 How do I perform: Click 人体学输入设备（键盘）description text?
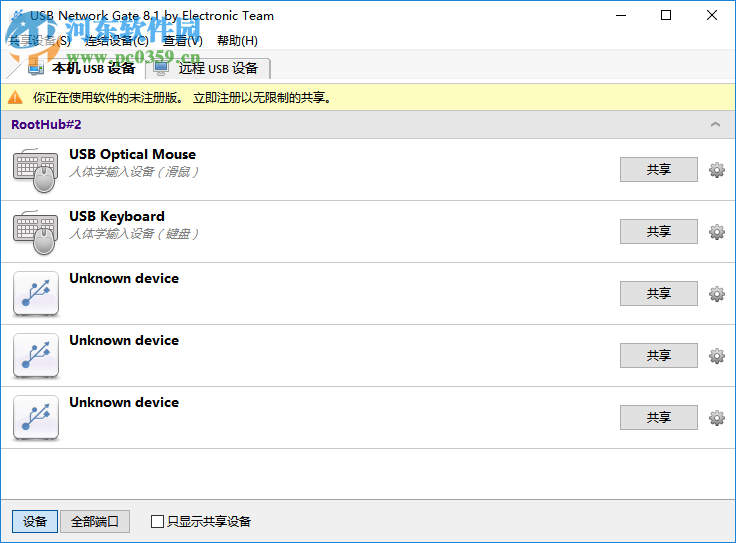click(134, 234)
